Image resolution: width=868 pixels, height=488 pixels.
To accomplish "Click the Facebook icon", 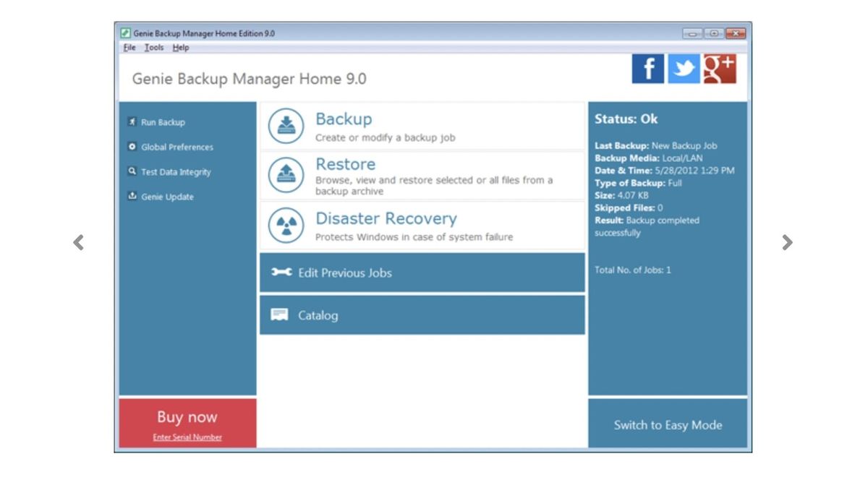I will [647, 69].
